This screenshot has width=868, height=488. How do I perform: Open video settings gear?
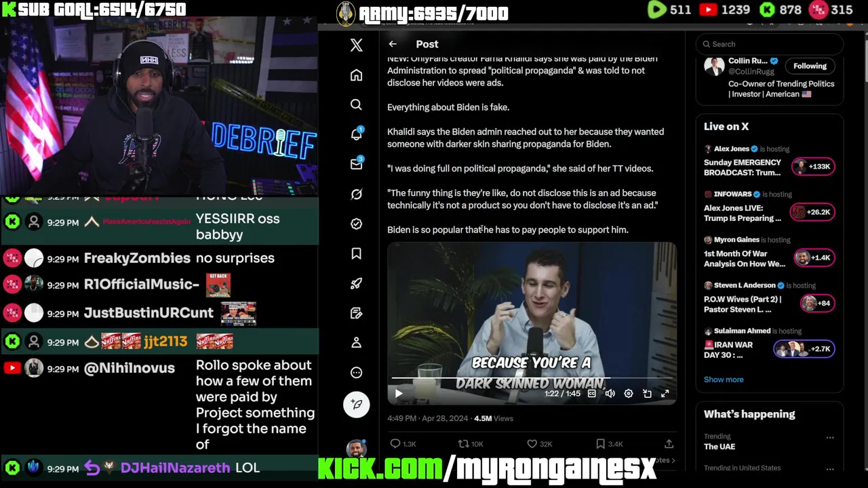tap(629, 393)
